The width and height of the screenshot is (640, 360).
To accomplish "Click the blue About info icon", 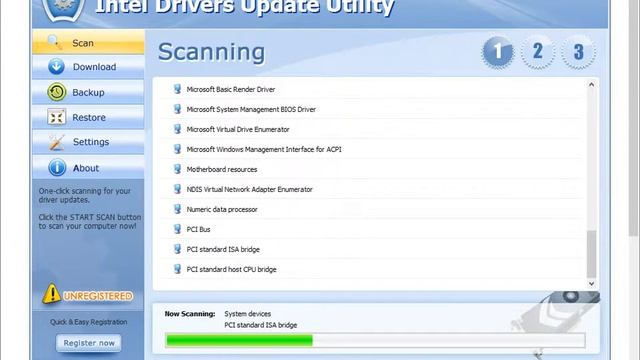I will click(57, 168).
